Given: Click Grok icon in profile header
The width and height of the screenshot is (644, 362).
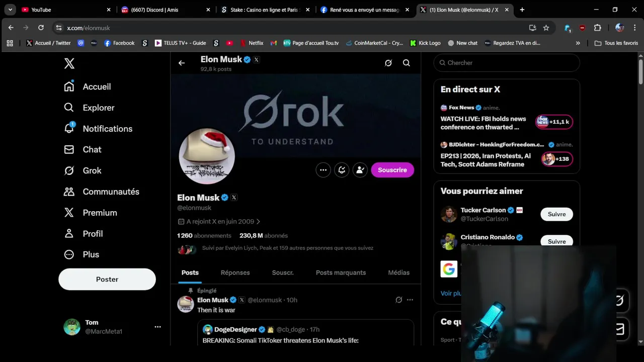Looking at the screenshot, I should [388, 63].
